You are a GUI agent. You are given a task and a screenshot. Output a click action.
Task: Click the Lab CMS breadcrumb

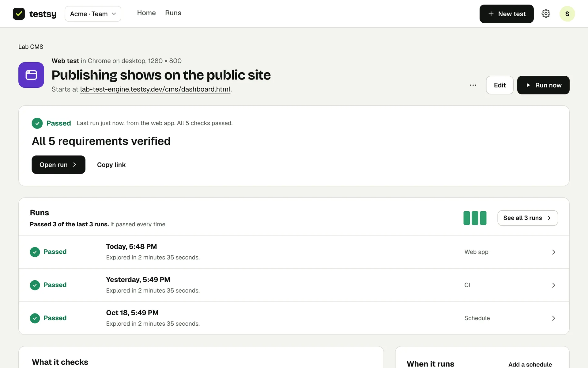pos(31,47)
